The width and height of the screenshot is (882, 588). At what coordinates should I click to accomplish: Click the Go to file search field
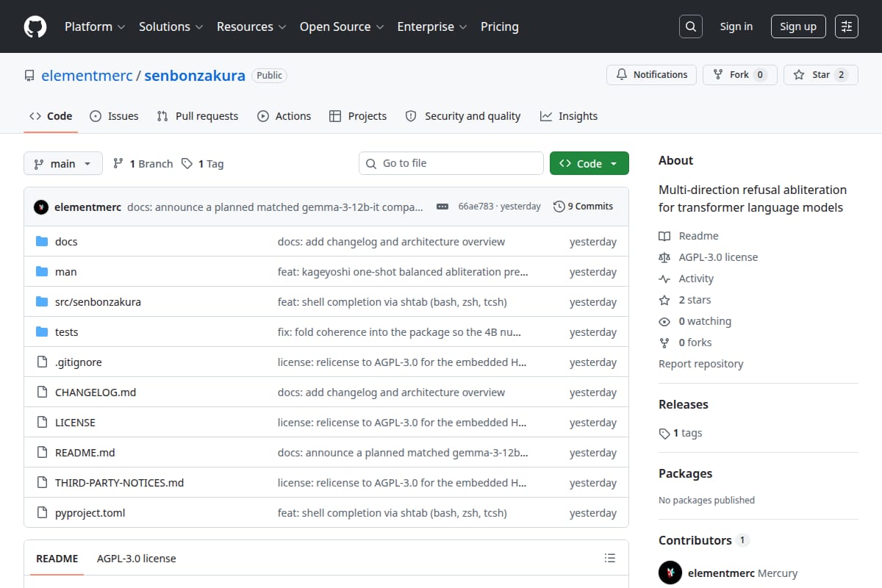click(x=451, y=163)
